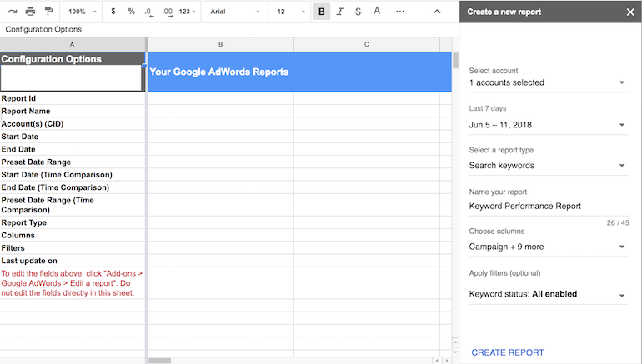Select End Date (Time Comparison) cell
This screenshot has height=364, width=642.
coord(73,187)
